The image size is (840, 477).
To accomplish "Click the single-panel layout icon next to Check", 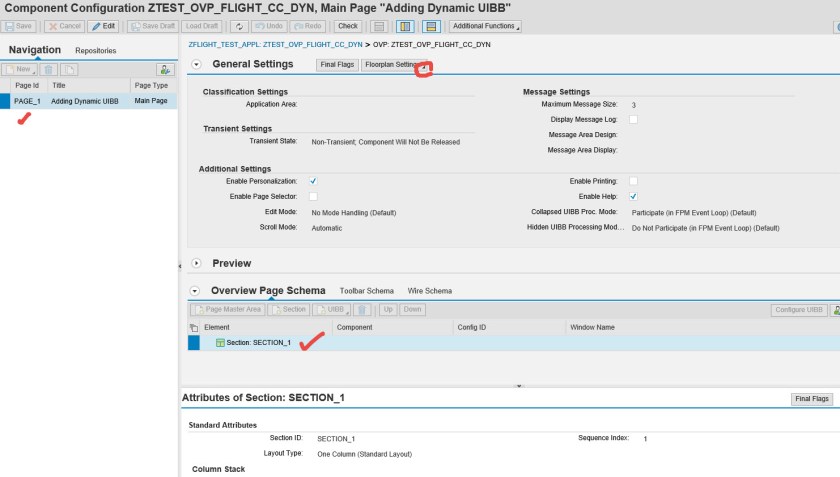I will click(x=379, y=26).
